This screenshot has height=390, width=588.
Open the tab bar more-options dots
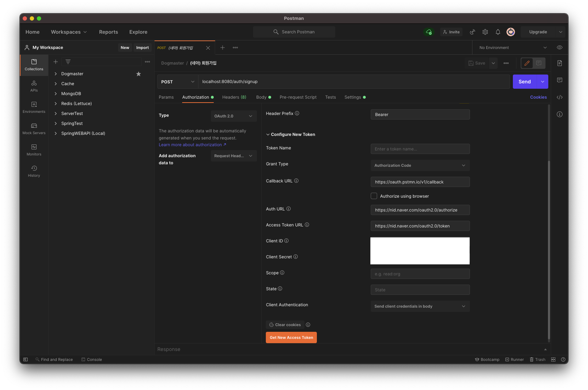pos(235,48)
